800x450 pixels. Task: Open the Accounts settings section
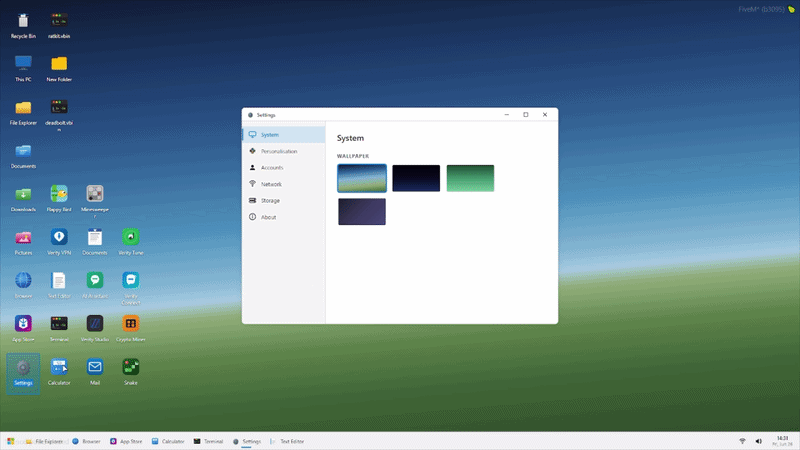pyautogui.click(x=284, y=167)
